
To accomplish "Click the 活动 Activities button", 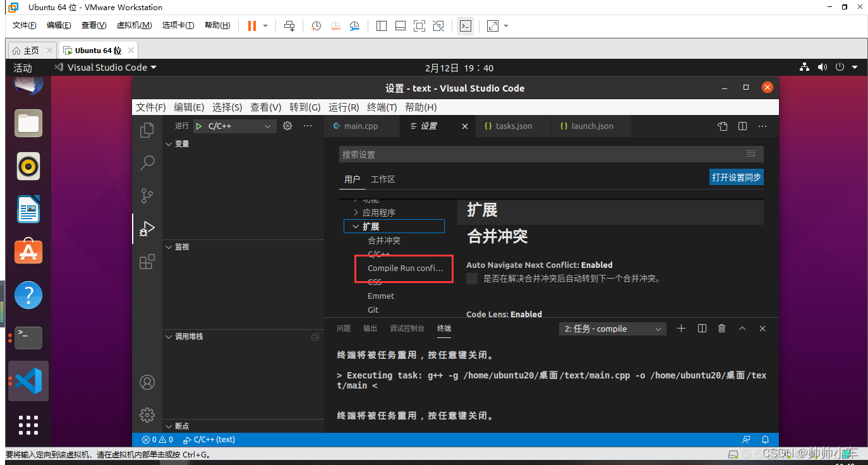I will pos(23,68).
